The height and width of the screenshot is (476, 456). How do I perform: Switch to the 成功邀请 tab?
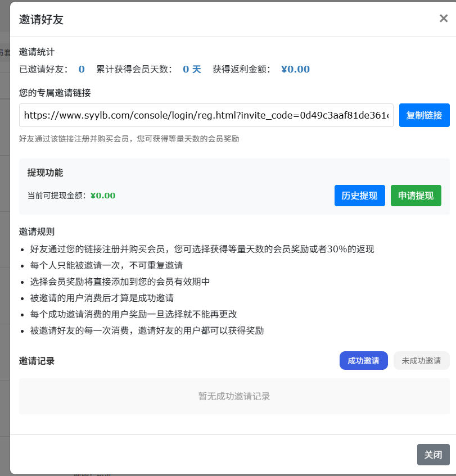[363, 361]
